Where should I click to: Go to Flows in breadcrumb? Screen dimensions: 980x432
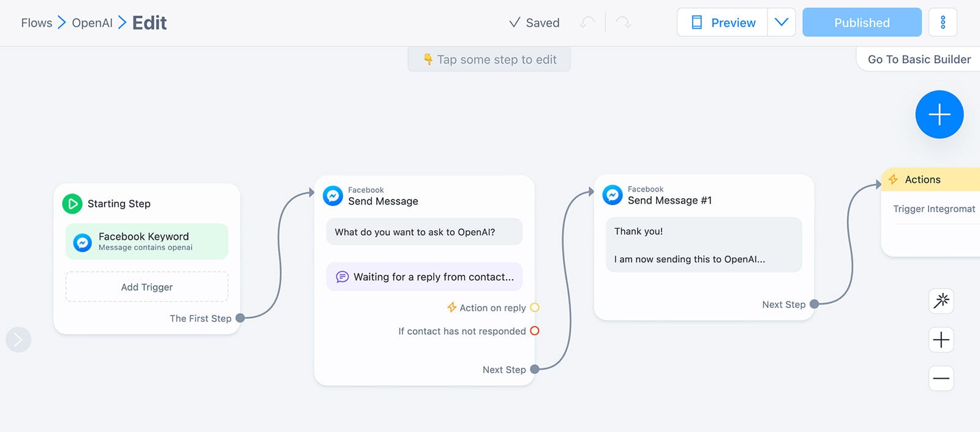pyautogui.click(x=37, y=23)
